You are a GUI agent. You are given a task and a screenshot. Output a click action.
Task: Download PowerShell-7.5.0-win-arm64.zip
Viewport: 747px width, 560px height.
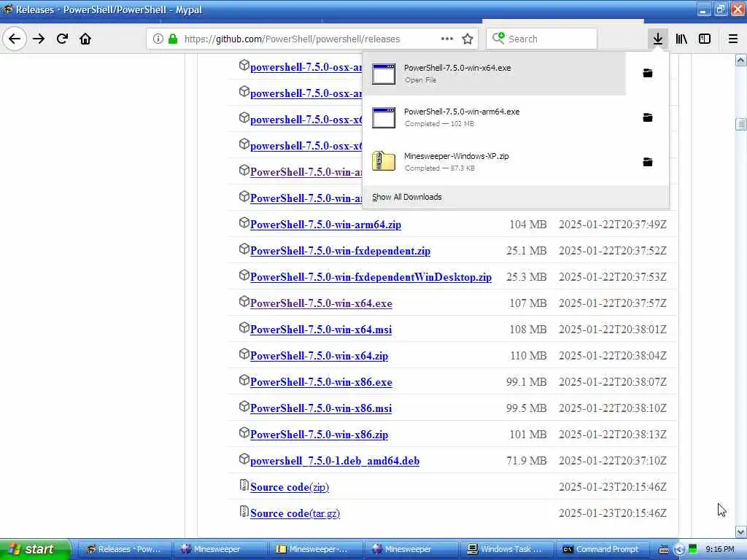tap(325, 225)
